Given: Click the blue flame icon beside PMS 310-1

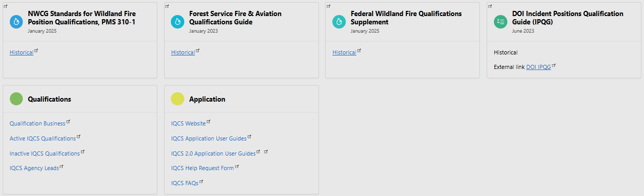Looking at the screenshot, I should tap(17, 22).
